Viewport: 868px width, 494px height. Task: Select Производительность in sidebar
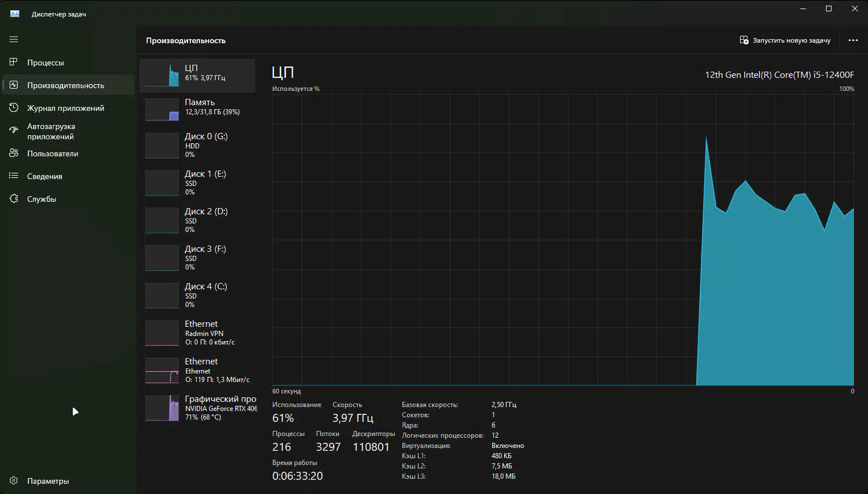[68, 85]
